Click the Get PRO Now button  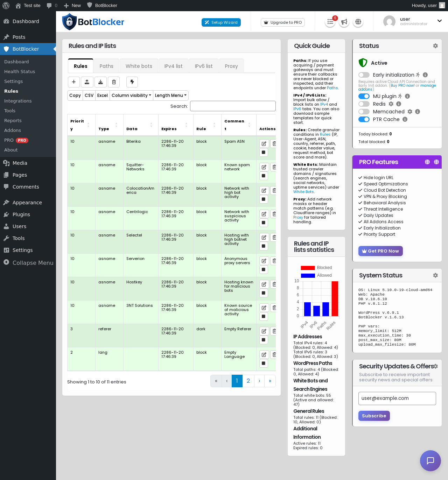(x=380, y=251)
